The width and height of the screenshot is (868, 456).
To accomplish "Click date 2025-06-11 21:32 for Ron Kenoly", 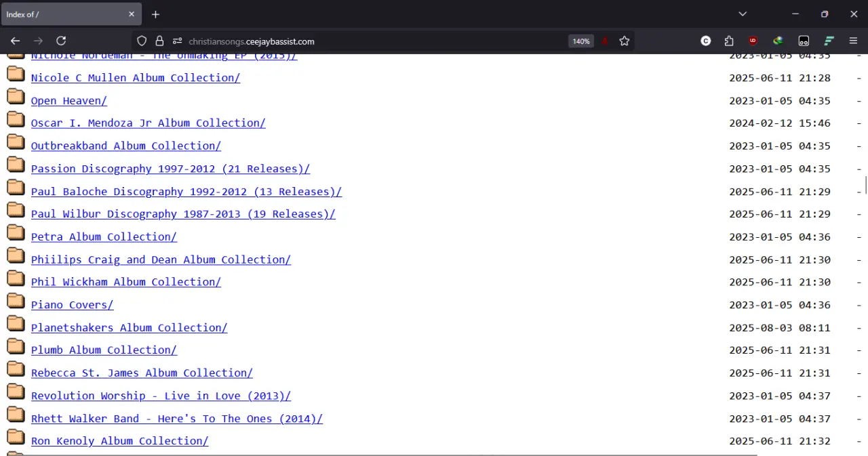I will (x=780, y=441).
